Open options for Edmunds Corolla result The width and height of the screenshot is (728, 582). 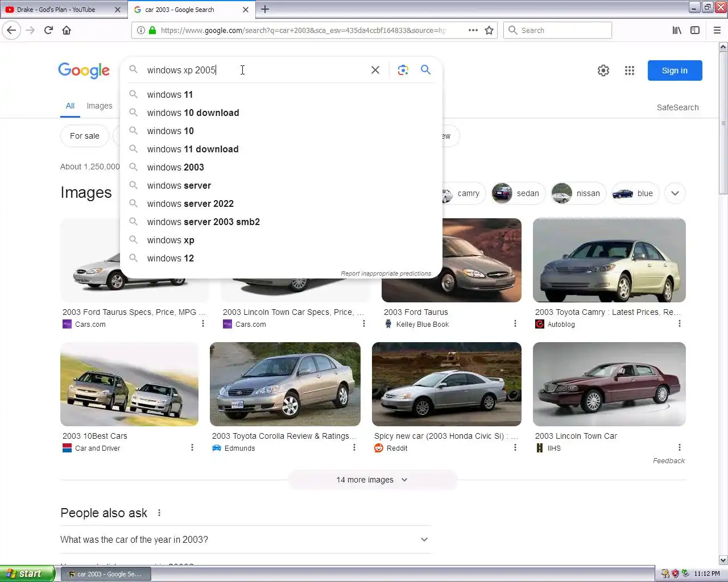click(x=354, y=447)
